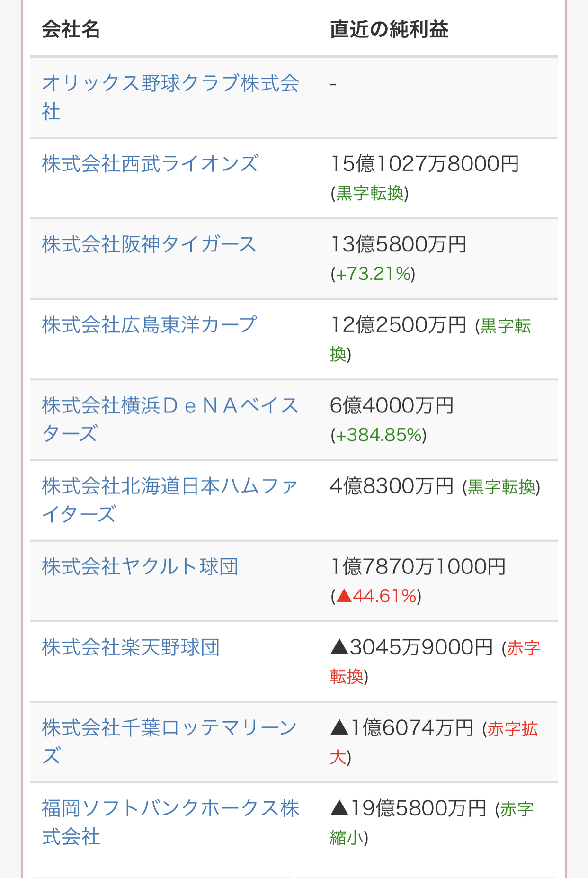Open 株式会社阪神タイガース company link
Screen dimensions: 588x878
(x=149, y=244)
